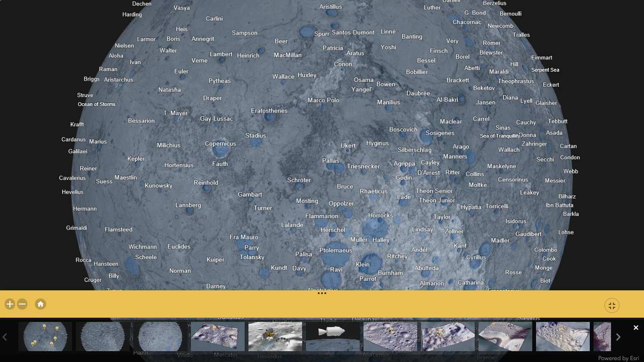This screenshot has height=362, width=644.
Task: Click the Stadius label
Action: (x=256, y=135)
